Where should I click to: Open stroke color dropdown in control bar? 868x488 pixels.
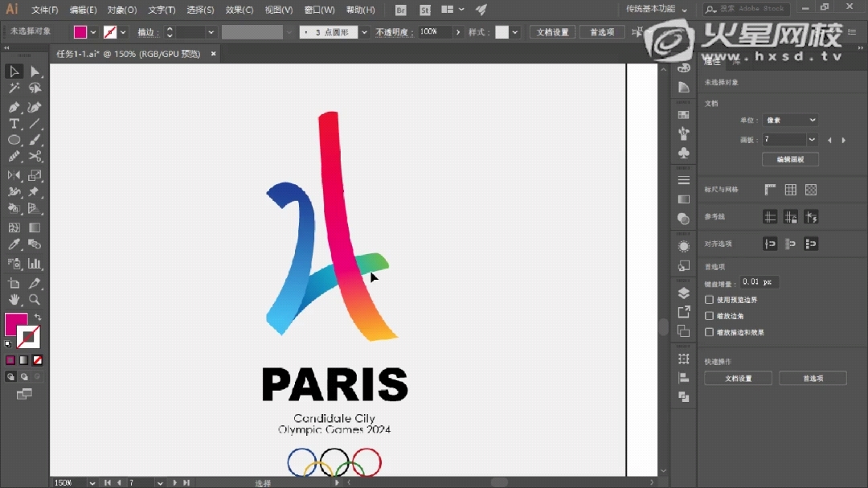point(123,32)
